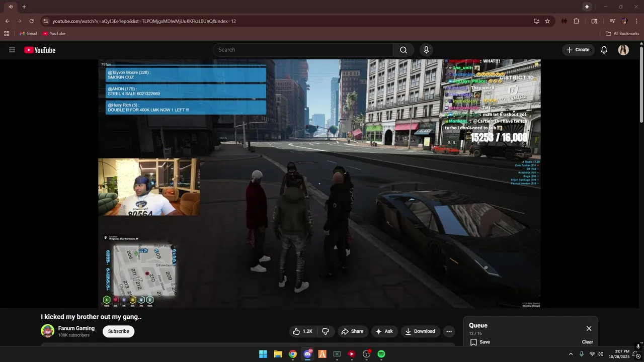Open All Bookmarks folder

(x=622, y=34)
